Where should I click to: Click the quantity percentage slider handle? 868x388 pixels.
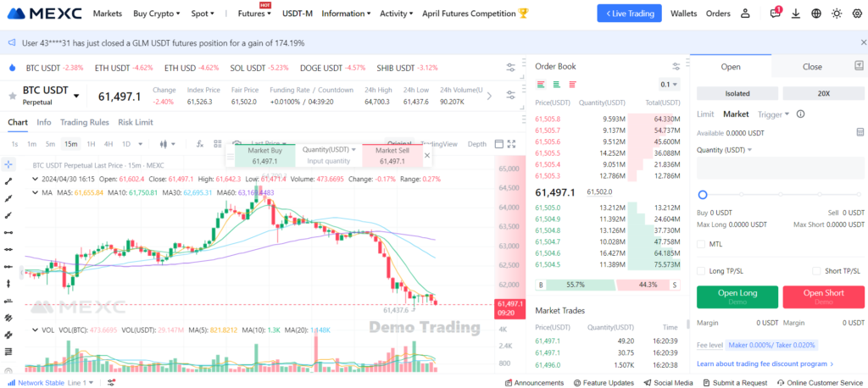703,195
